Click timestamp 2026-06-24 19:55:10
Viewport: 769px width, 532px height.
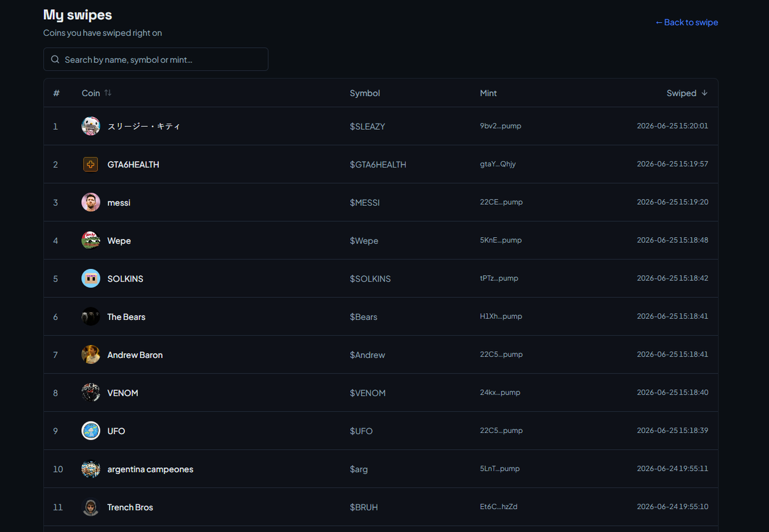pos(672,507)
